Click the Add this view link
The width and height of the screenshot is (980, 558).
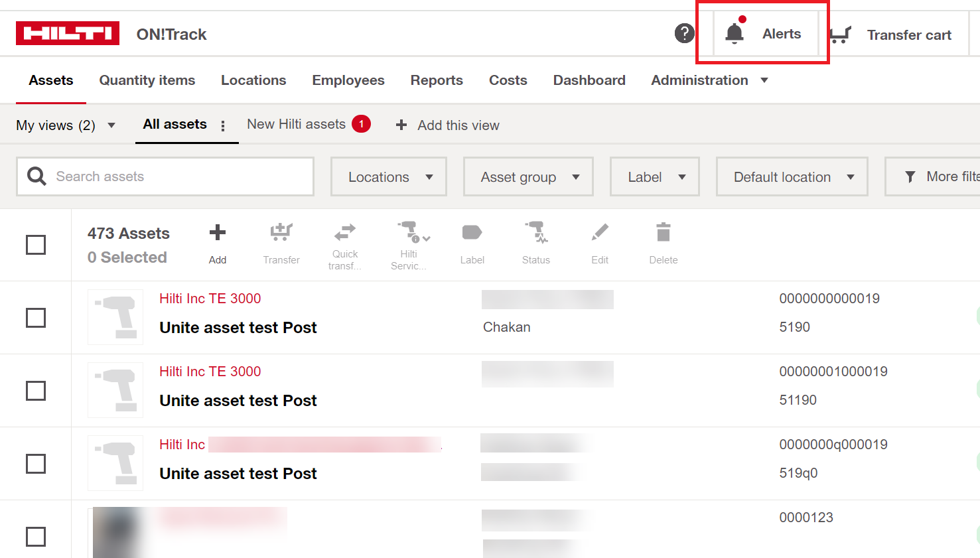tap(458, 125)
